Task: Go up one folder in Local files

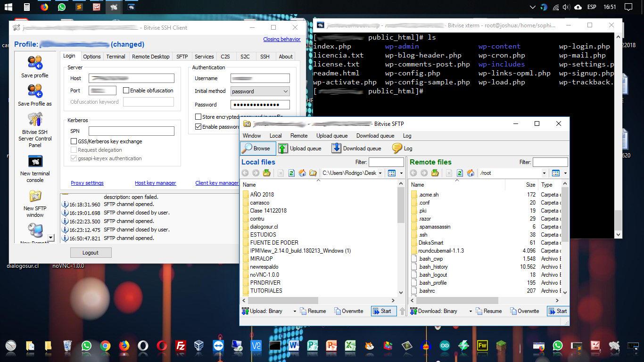Action: pos(266,173)
